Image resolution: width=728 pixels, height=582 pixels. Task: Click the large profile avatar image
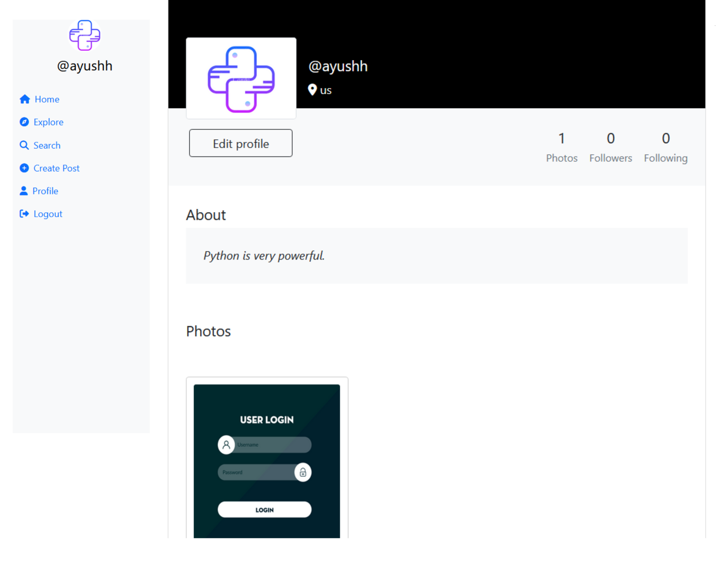[x=241, y=79]
